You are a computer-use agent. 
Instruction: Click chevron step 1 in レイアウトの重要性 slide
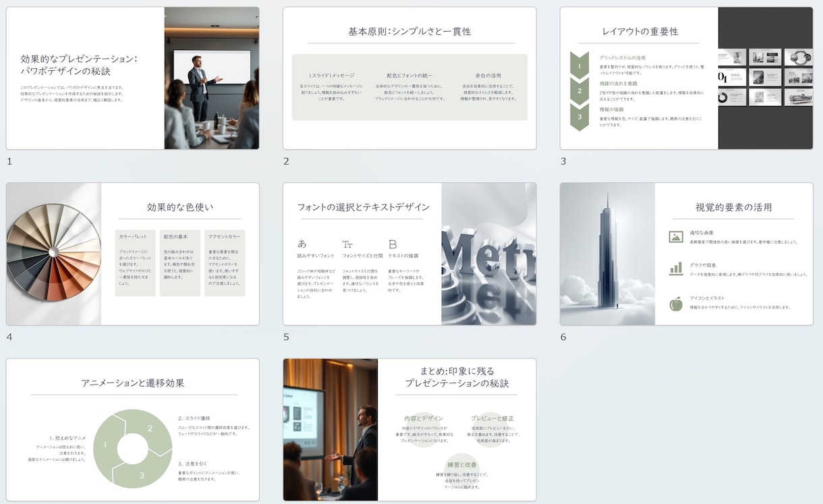click(579, 65)
